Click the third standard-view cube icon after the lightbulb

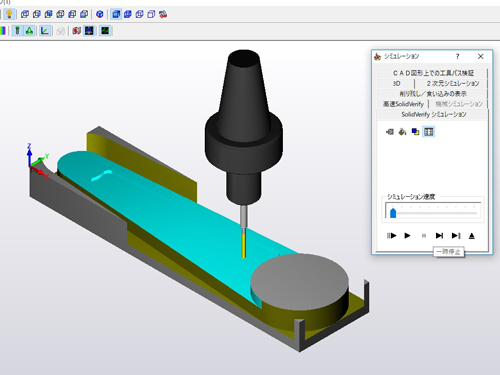48,14
